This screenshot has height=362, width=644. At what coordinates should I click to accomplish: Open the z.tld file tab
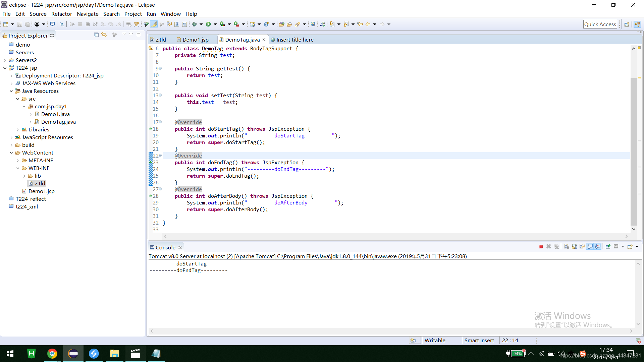pos(161,39)
